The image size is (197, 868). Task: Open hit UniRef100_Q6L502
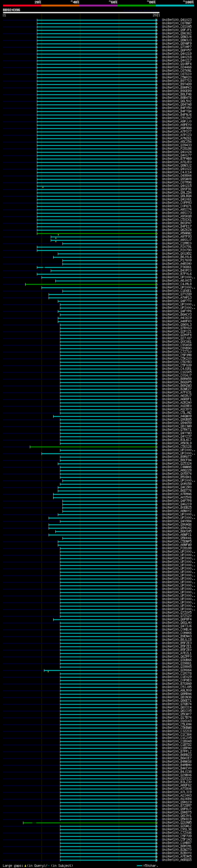click(177, 101)
